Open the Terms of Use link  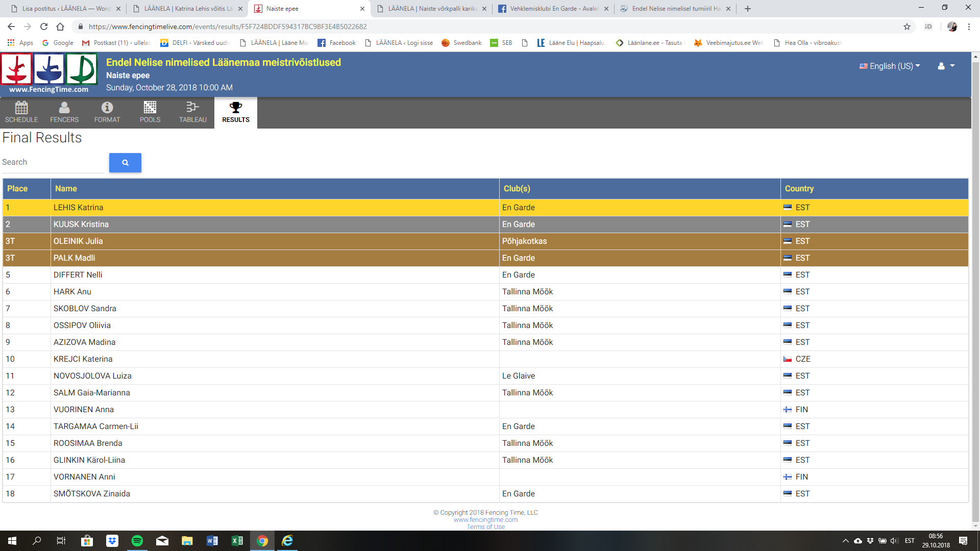click(x=485, y=527)
